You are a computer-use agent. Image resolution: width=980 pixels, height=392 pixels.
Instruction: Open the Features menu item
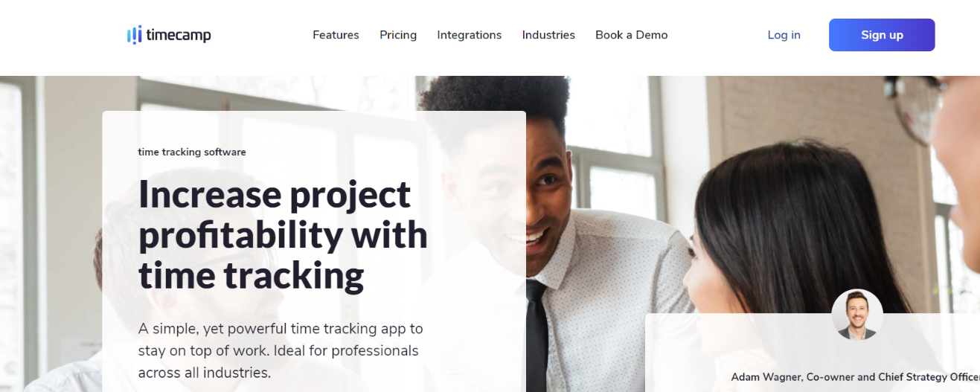(336, 35)
